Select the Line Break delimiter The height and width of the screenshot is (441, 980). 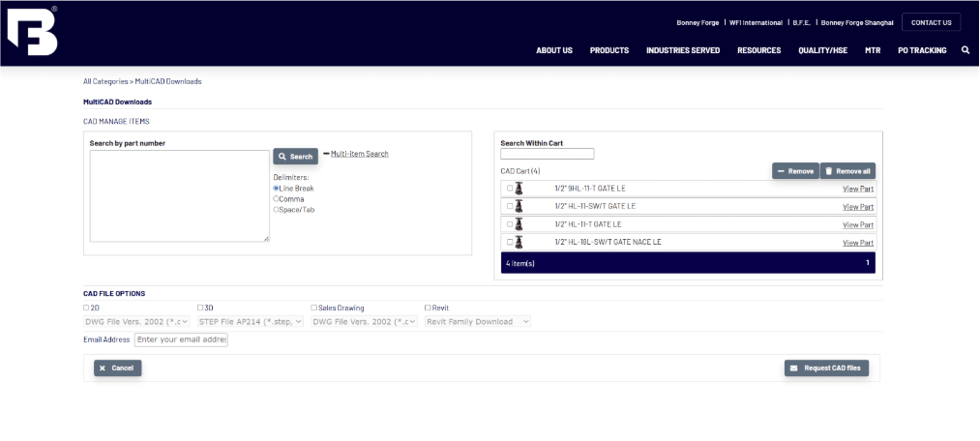tap(276, 188)
